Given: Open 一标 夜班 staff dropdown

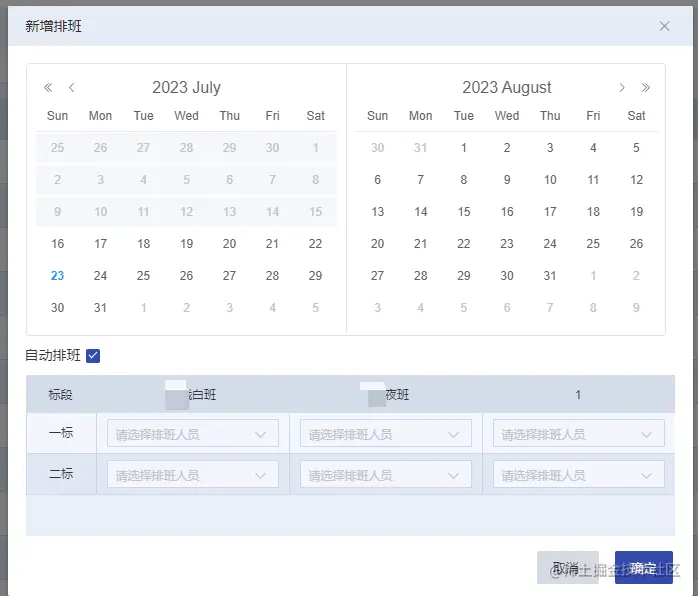Looking at the screenshot, I should pyautogui.click(x=386, y=433).
